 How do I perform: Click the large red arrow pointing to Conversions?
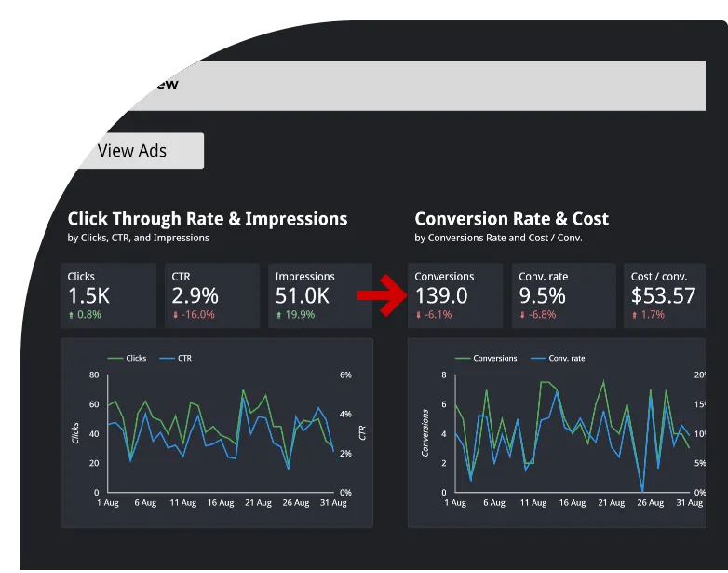(x=382, y=296)
